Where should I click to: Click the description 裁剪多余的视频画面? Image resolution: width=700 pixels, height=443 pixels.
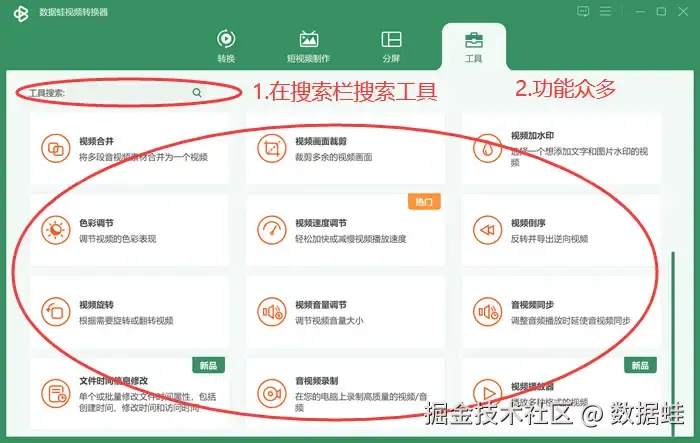[x=333, y=157]
